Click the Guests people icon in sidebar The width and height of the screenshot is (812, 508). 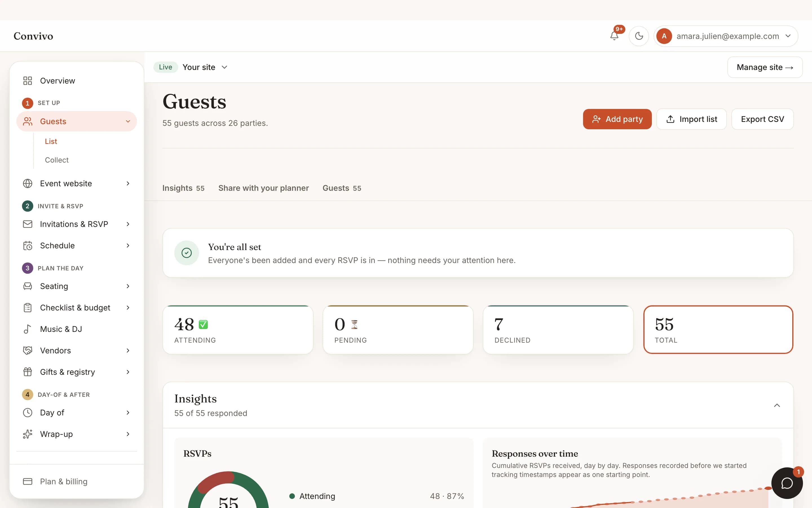click(28, 121)
